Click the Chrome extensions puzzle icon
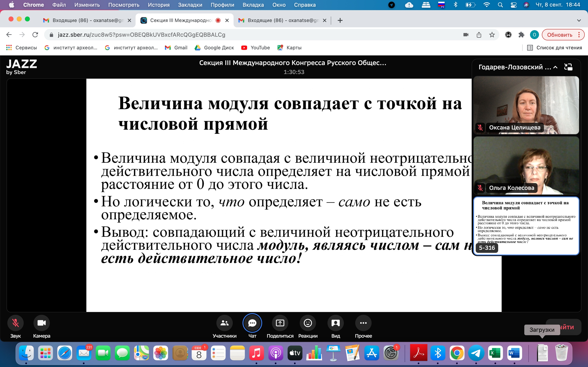The width and height of the screenshot is (588, 367). (x=521, y=35)
